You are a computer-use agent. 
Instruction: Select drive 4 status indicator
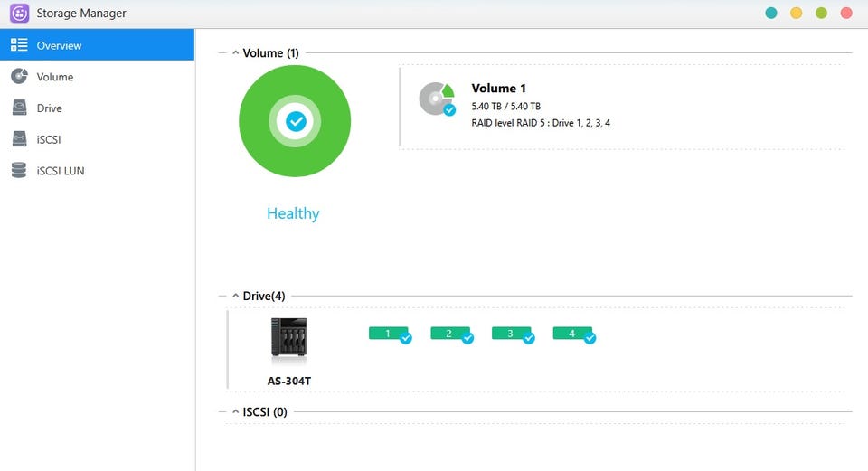(x=573, y=334)
